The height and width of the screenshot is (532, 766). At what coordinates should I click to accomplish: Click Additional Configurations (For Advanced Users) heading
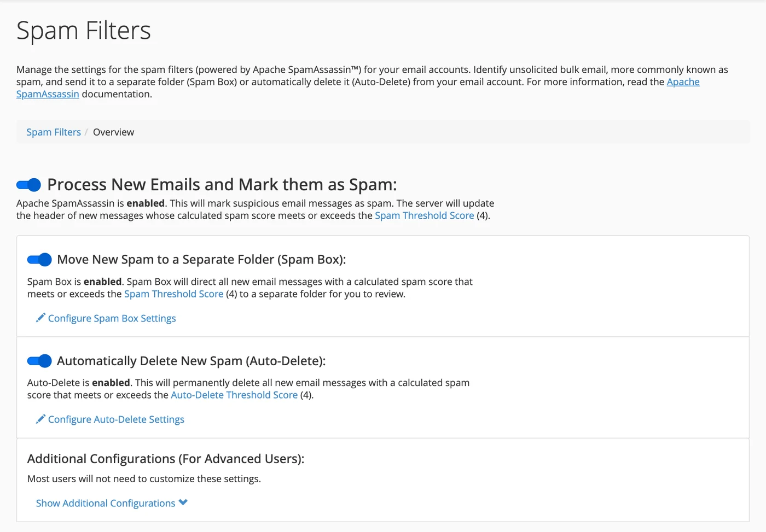[166, 459]
